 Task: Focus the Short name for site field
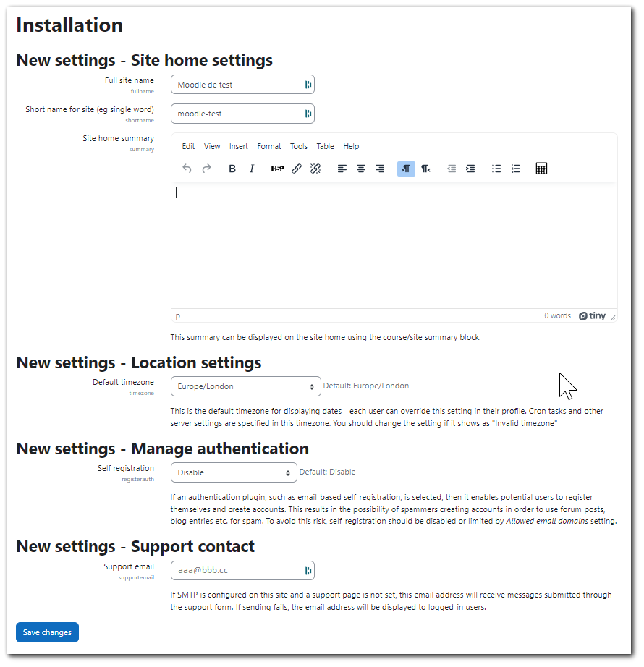(x=242, y=114)
